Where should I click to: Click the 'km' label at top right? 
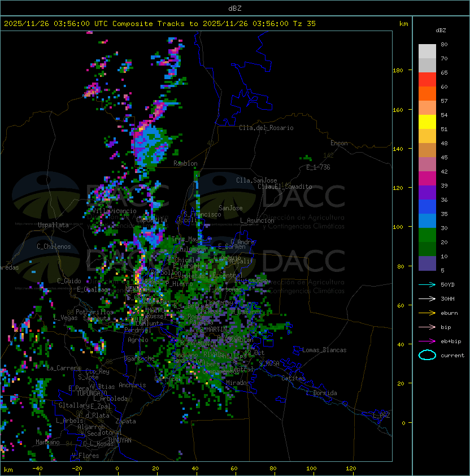(x=403, y=24)
